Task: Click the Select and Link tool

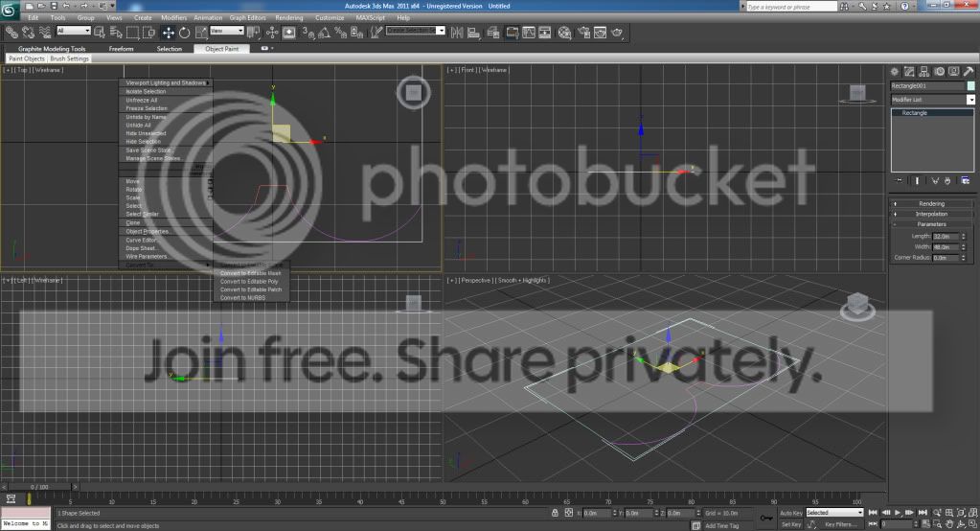Action: [x=11, y=33]
